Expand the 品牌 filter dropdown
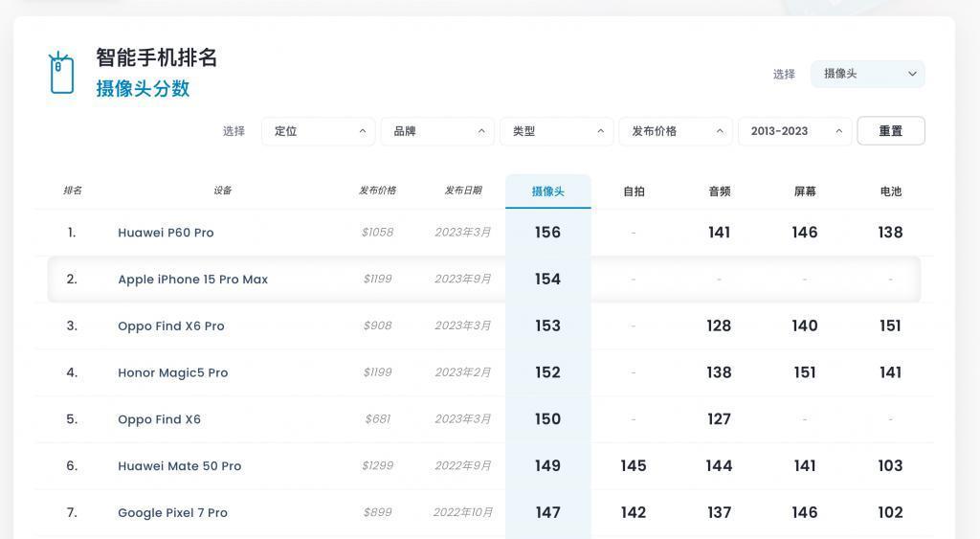Screen dimensions: 980x539 (x=437, y=131)
